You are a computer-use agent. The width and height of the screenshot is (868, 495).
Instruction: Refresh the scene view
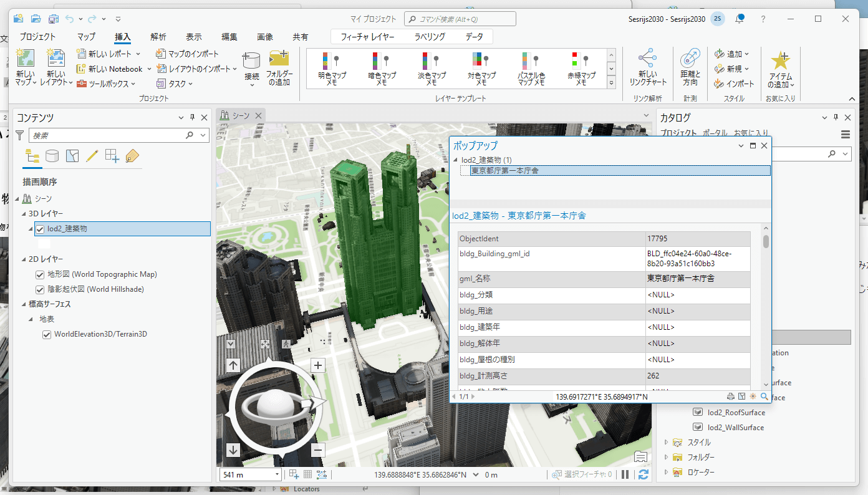click(x=643, y=474)
